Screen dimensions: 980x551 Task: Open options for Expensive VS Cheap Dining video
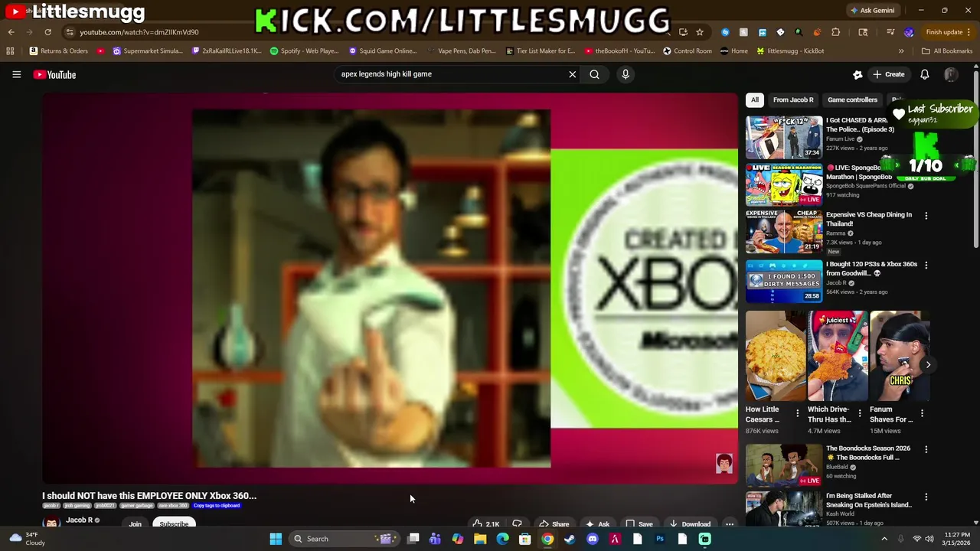[926, 216]
